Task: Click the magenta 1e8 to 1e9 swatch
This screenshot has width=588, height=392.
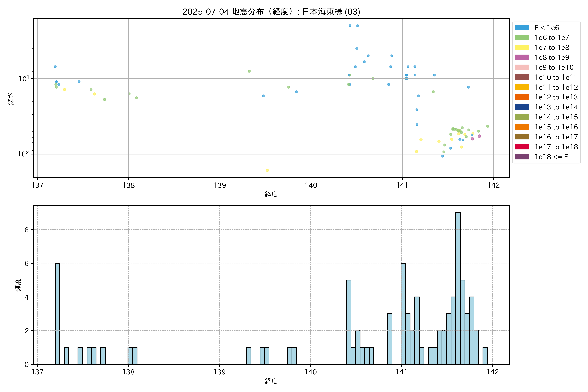Action: [x=522, y=57]
